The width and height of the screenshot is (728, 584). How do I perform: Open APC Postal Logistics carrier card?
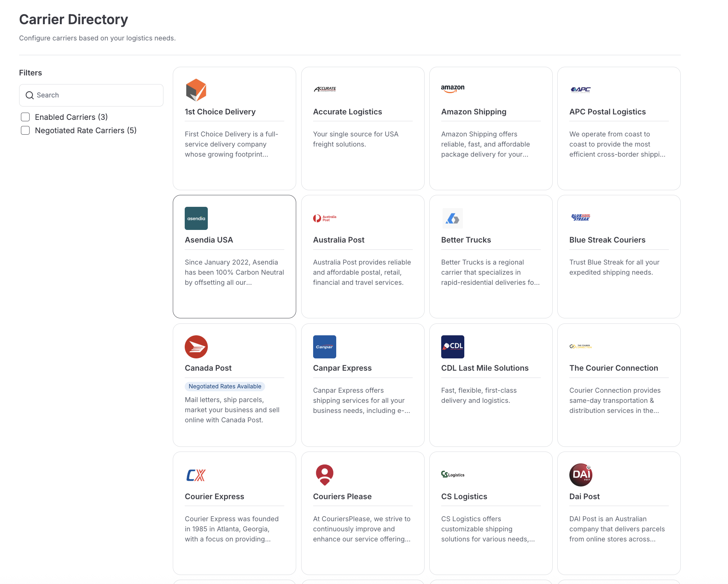pos(619,128)
